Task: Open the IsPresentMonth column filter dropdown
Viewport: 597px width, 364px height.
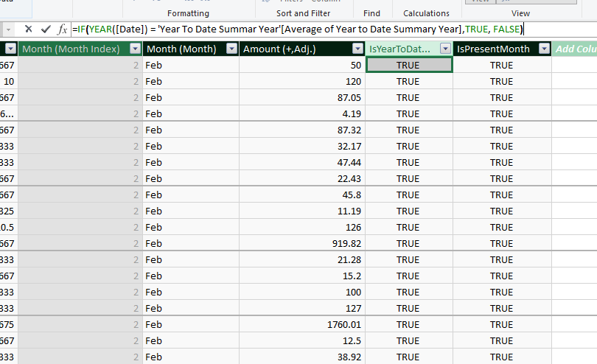Action: pos(544,49)
